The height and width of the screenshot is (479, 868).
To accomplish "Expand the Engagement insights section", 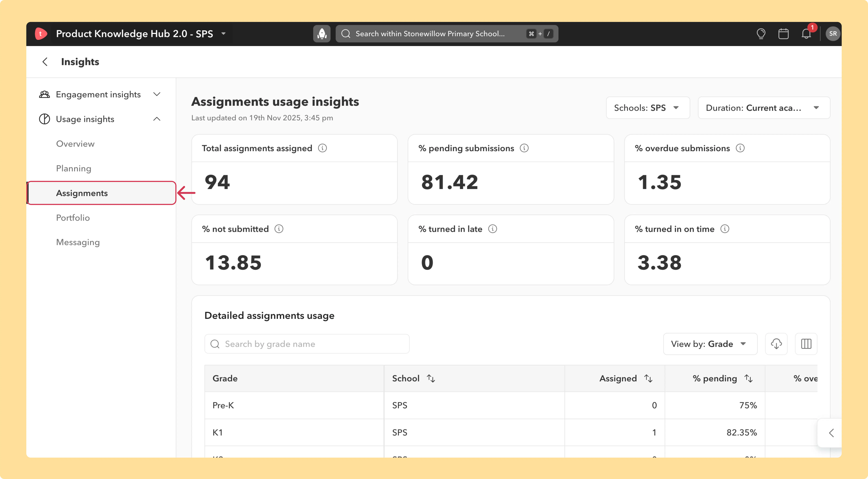I will [x=157, y=94].
